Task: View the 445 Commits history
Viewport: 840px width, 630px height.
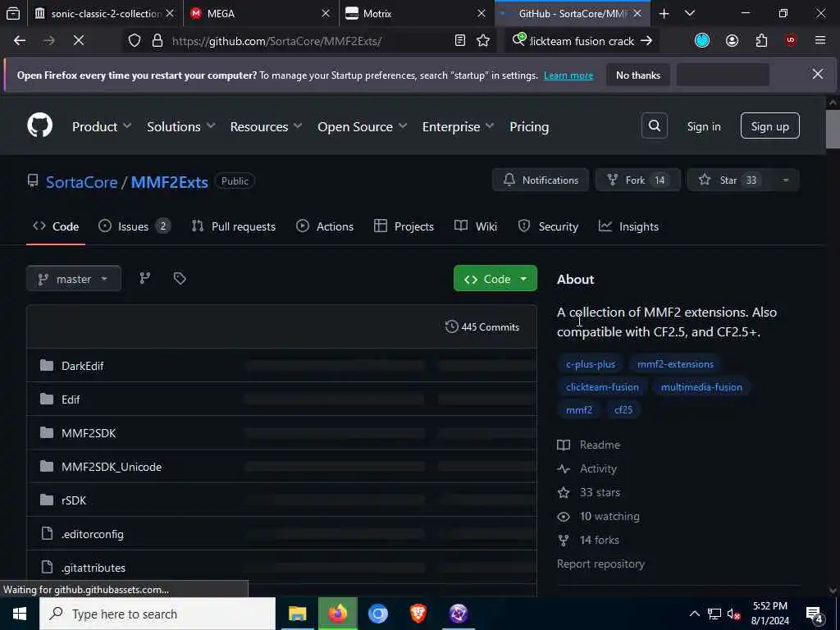Action: [x=482, y=326]
